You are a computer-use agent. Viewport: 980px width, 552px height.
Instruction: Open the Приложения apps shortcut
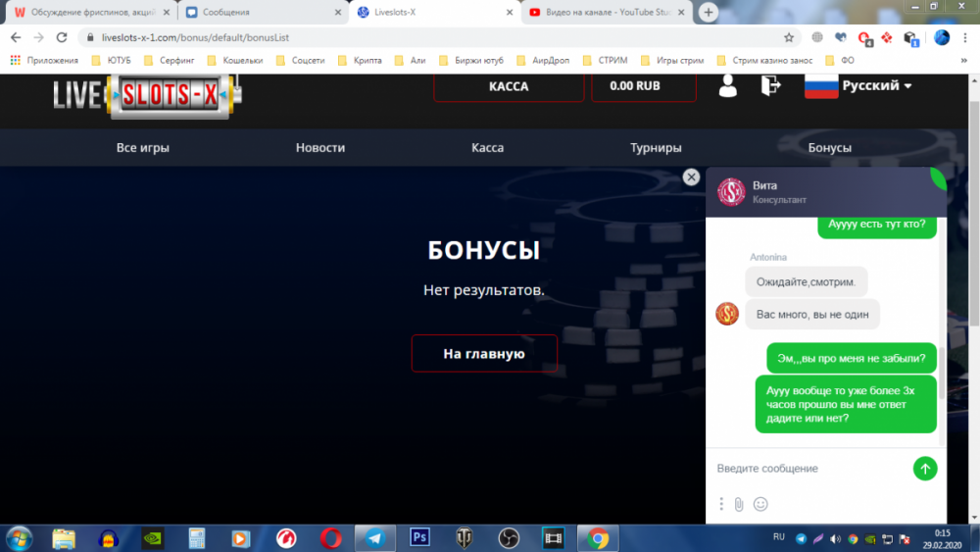44,61
